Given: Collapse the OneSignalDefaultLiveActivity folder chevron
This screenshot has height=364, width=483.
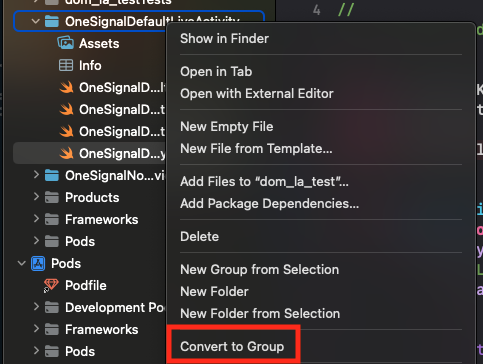Looking at the screenshot, I should click(35, 21).
